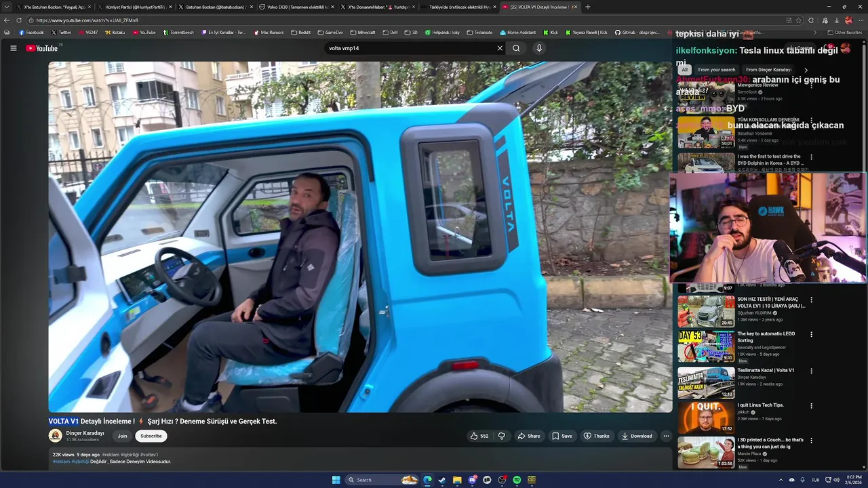The width and height of the screenshot is (868, 488).
Task: Open the TorrentLeech bookmark
Action: (178, 33)
